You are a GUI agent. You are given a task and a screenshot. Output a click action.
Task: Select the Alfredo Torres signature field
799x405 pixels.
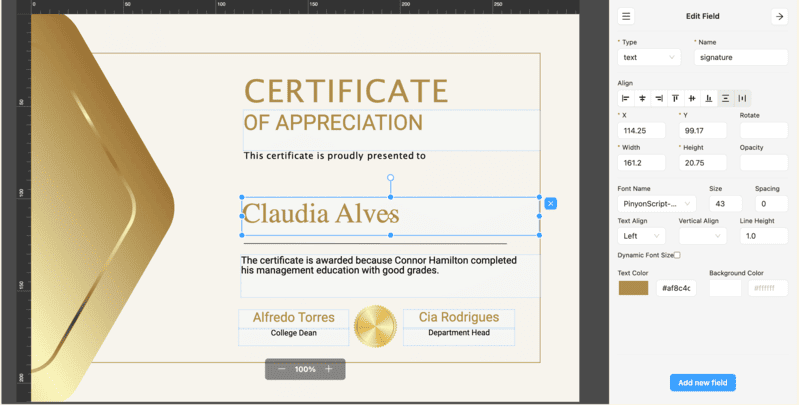(294, 318)
